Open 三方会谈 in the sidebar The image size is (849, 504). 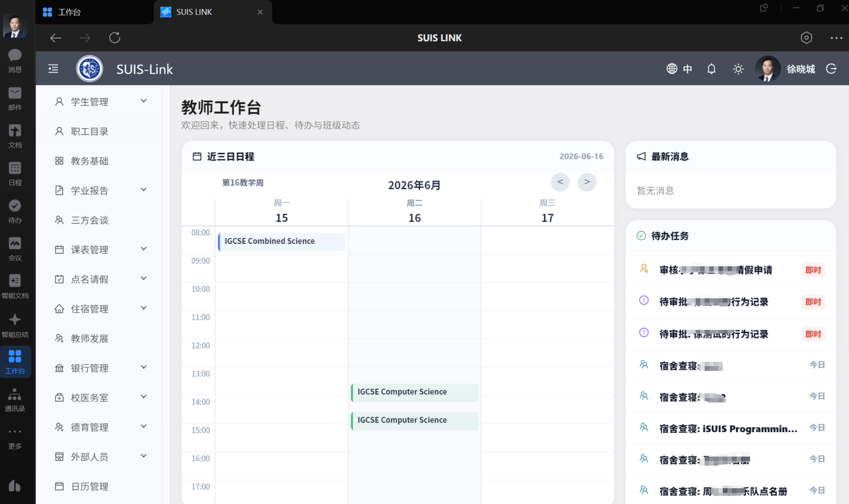coord(101,220)
